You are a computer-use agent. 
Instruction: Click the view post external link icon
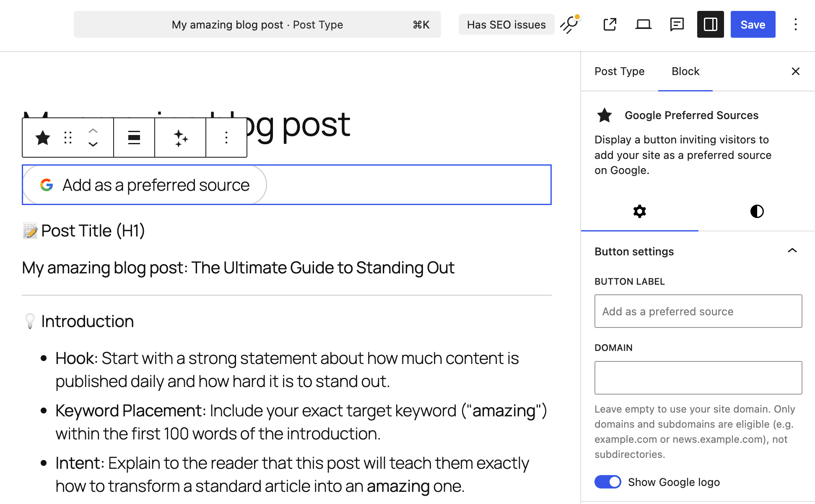[610, 24]
